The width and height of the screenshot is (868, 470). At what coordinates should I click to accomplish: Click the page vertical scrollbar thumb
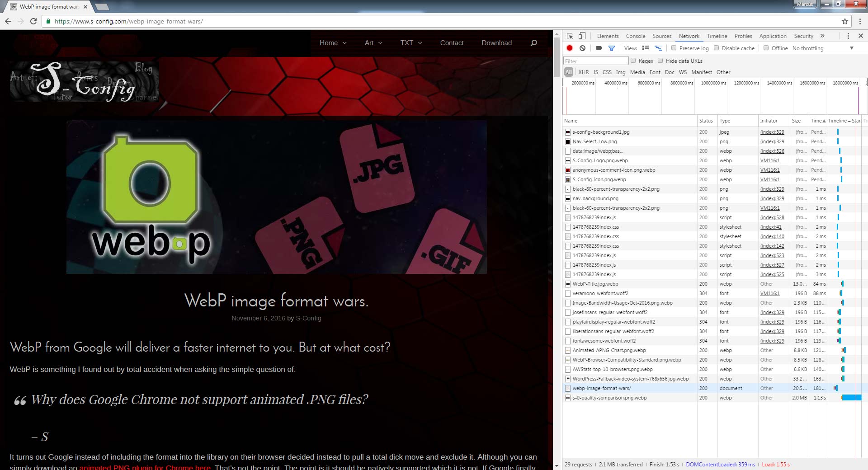point(557,57)
